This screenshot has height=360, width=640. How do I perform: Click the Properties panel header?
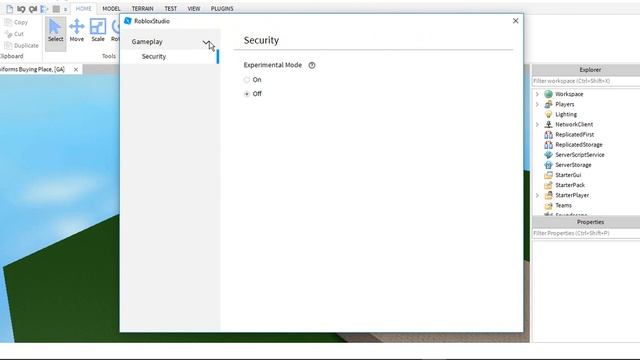586,222
